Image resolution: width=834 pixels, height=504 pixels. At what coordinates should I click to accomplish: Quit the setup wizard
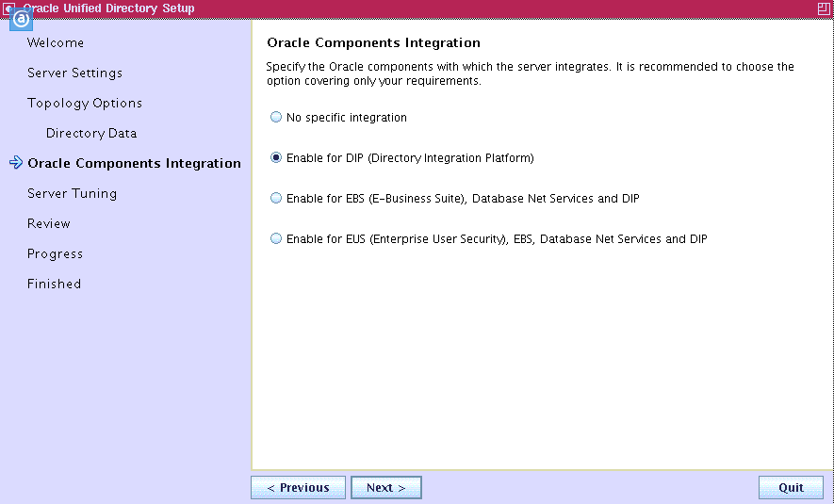pos(791,487)
